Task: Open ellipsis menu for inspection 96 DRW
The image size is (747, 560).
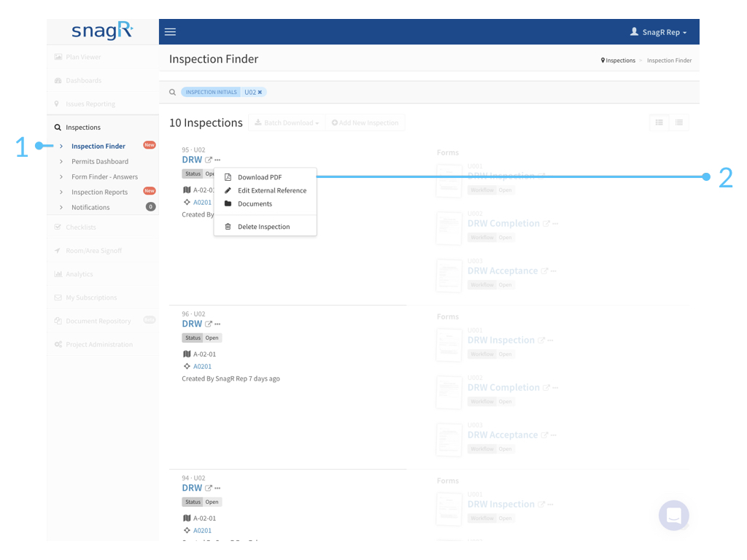Action: pos(217,324)
